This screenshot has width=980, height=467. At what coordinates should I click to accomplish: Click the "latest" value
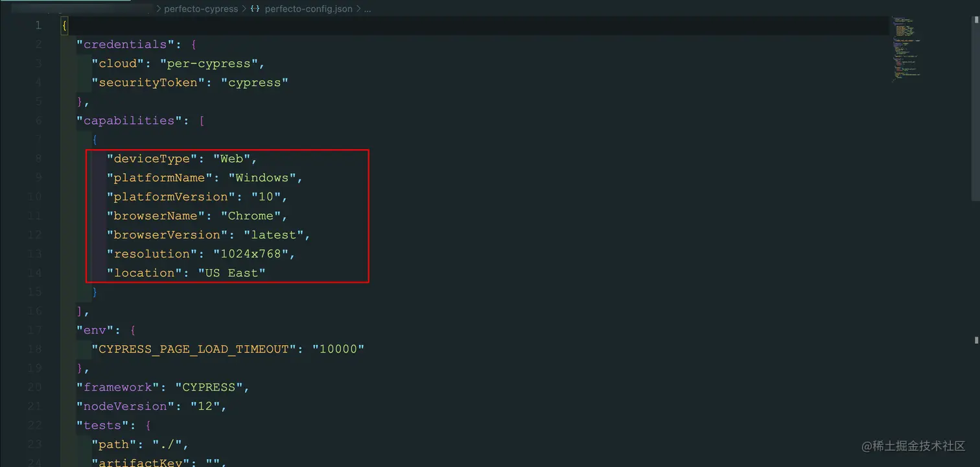274,235
